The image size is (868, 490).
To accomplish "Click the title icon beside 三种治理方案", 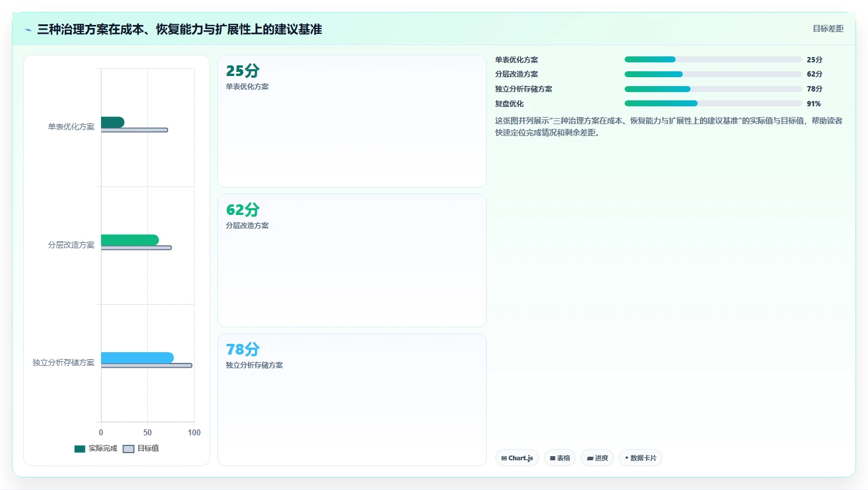I will tap(28, 30).
